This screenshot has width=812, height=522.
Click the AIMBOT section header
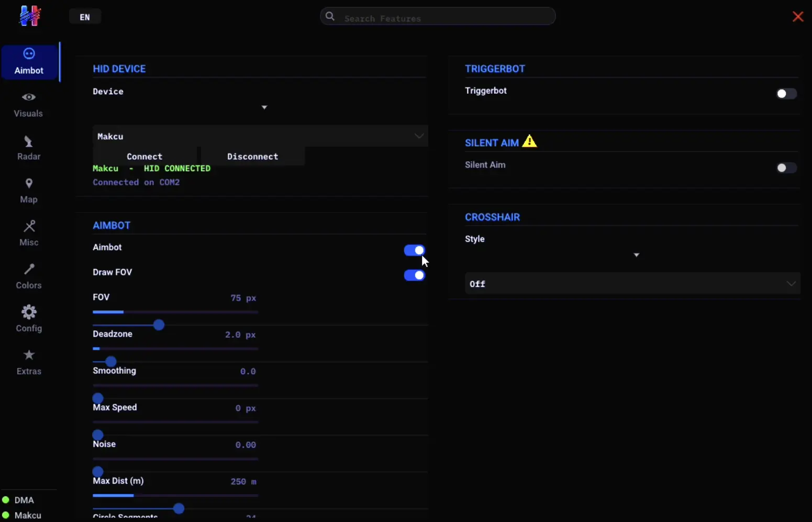click(112, 226)
